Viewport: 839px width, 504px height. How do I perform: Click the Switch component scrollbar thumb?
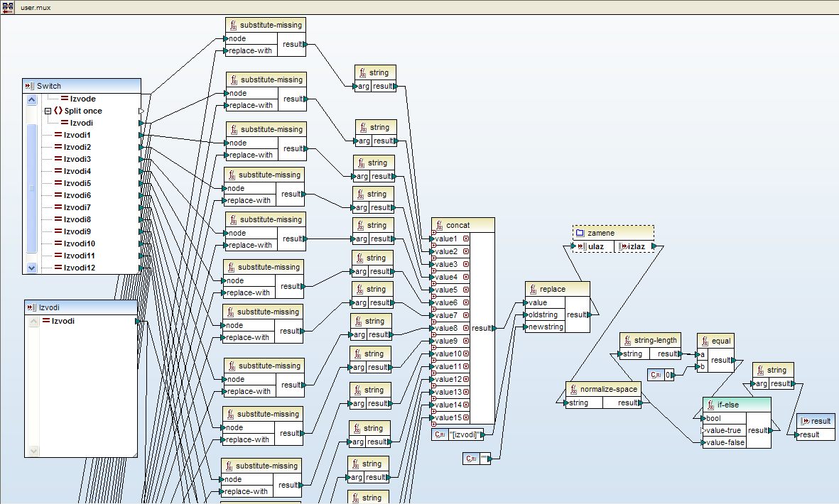31,187
